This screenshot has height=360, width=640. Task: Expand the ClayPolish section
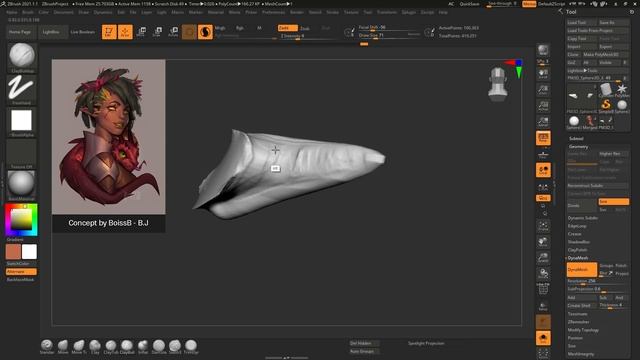click(578, 250)
